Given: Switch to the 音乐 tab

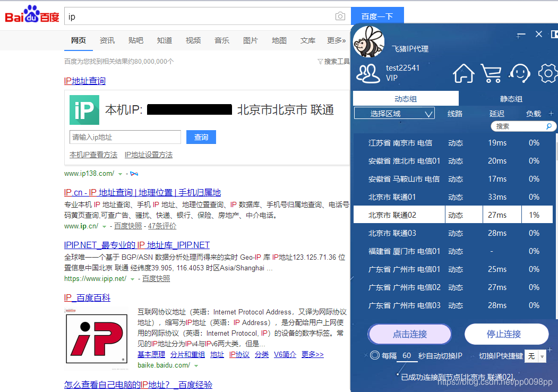Looking at the screenshot, I should (222, 40).
